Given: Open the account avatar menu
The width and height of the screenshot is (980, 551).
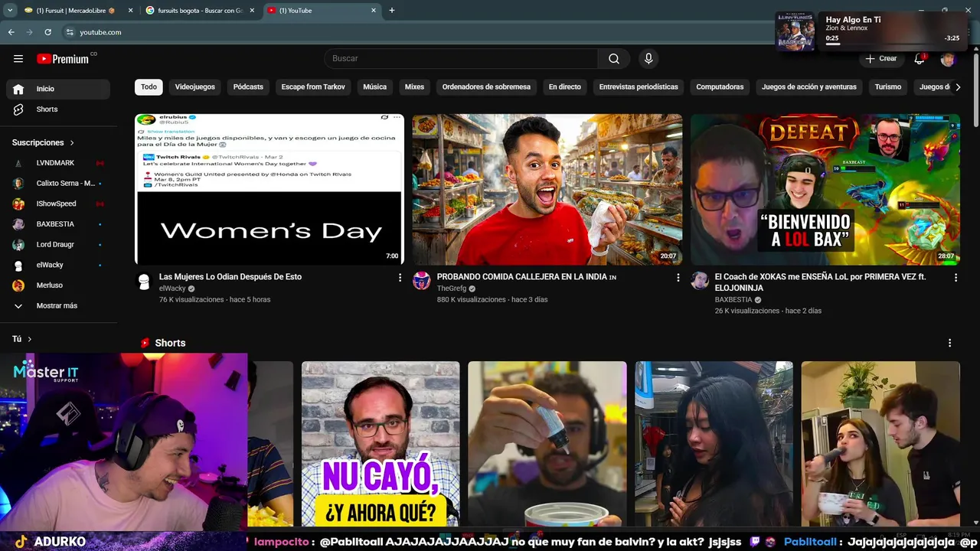Looking at the screenshot, I should point(948,59).
